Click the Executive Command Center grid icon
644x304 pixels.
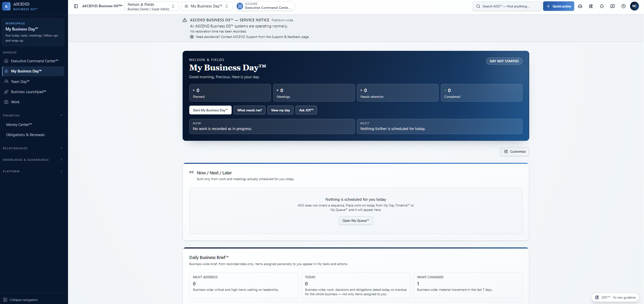tap(240, 6)
